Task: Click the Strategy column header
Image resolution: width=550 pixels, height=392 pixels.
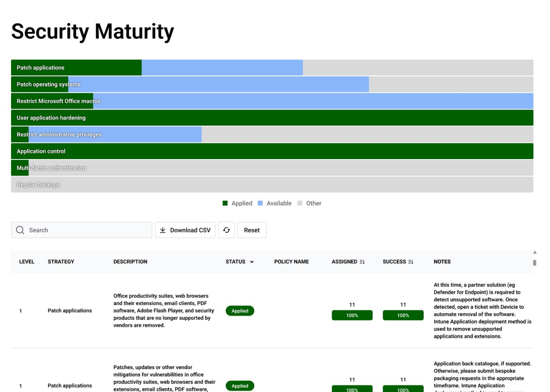Action: 61,262
